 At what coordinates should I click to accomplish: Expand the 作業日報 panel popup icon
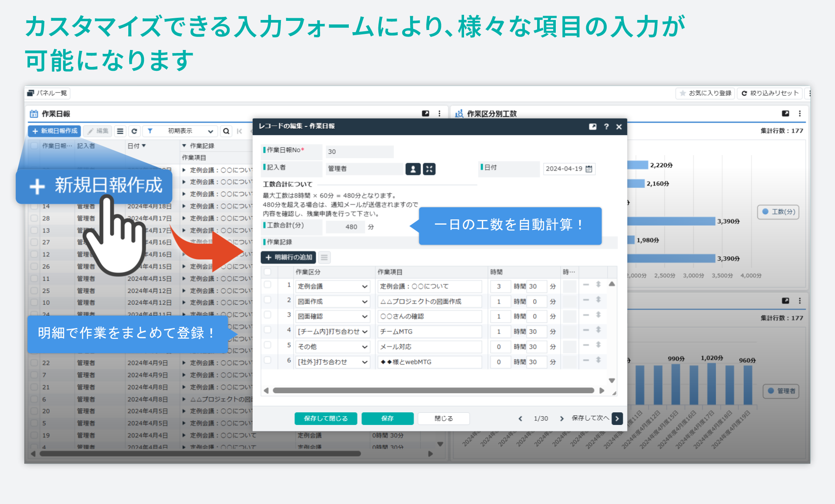[x=425, y=113]
